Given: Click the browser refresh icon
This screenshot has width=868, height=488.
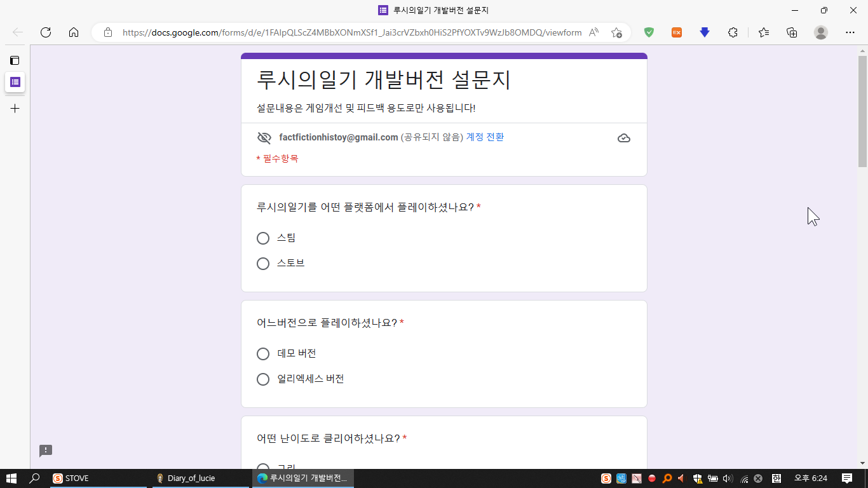Looking at the screenshot, I should [46, 32].
